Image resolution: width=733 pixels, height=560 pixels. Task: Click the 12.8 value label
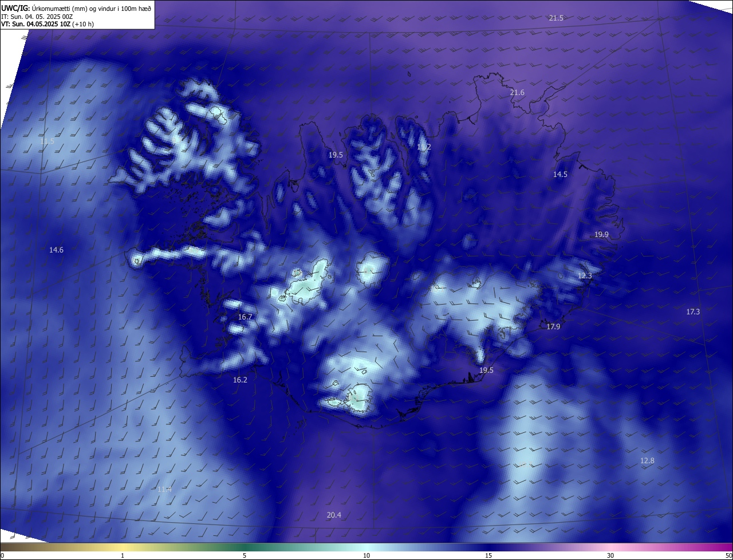[x=647, y=461]
